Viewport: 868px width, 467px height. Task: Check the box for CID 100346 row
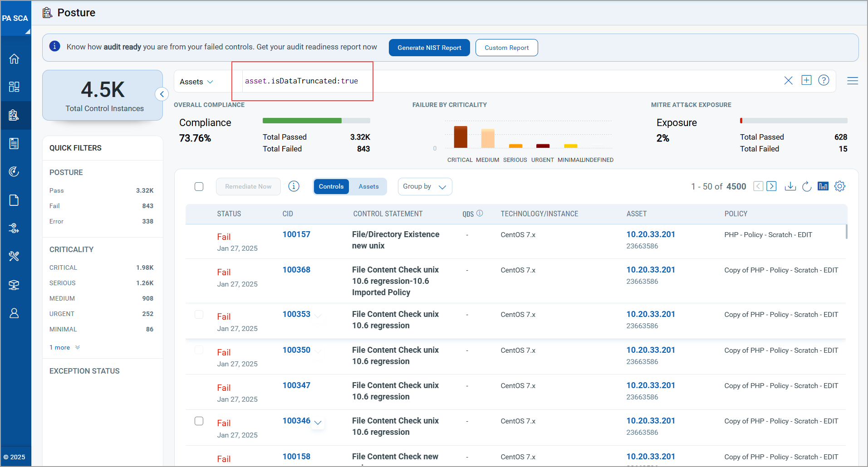coord(199,421)
